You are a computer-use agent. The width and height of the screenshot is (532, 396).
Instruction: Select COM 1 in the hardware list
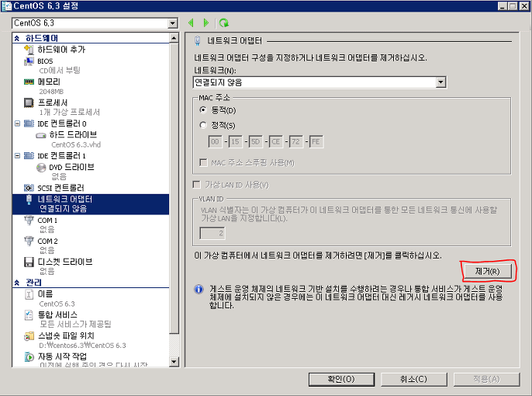(x=47, y=221)
